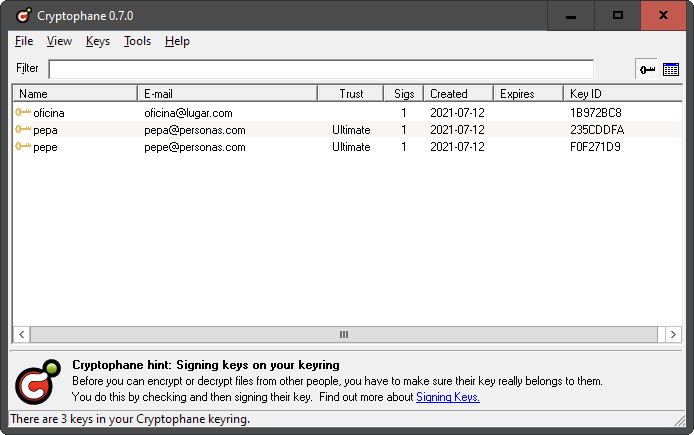Open the Keys menu

[x=98, y=41]
